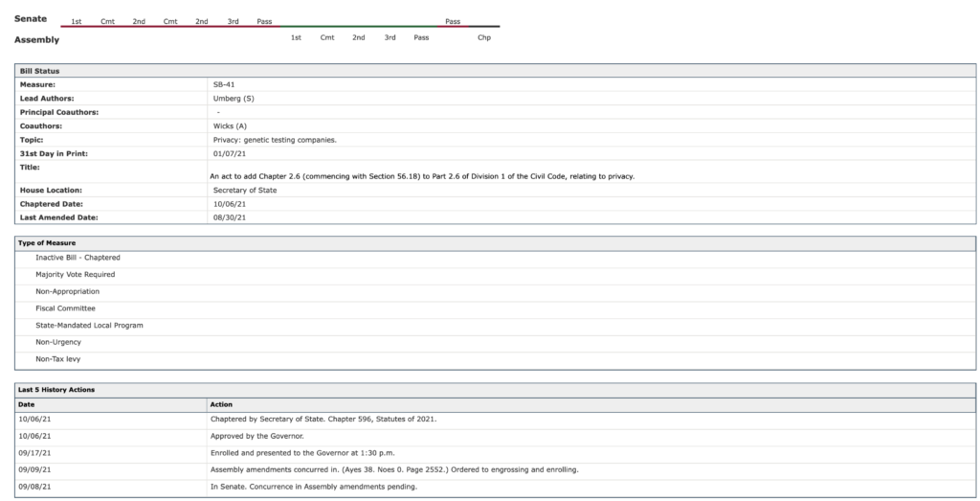Click the Assembly 3rd reading marker
Viewport: 980px width, 501px height.
pos(390,37)
